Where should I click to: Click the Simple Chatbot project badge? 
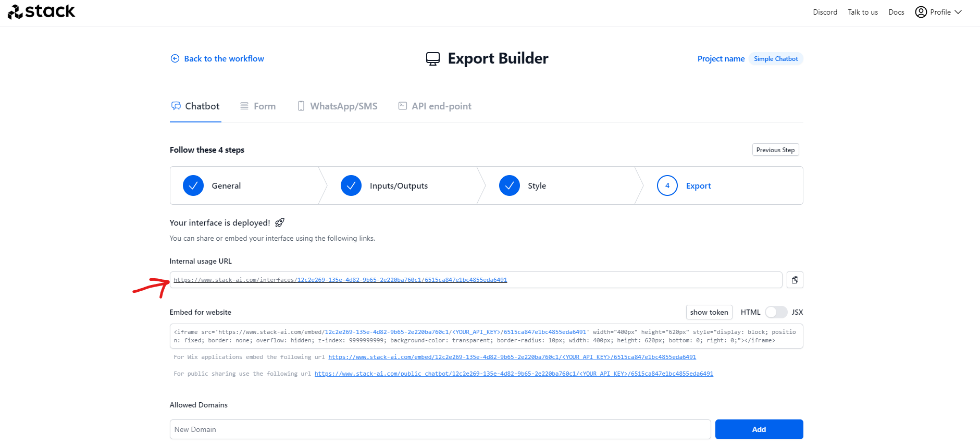pos(775,59)
